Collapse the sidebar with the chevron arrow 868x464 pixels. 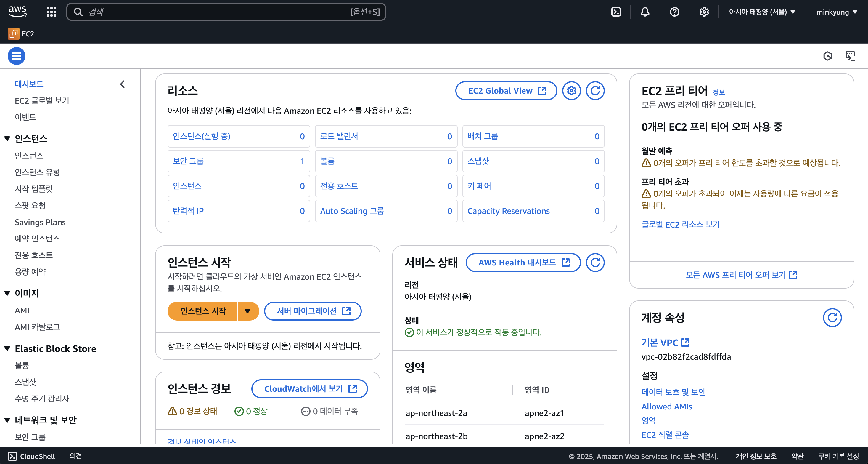point(123,84)
